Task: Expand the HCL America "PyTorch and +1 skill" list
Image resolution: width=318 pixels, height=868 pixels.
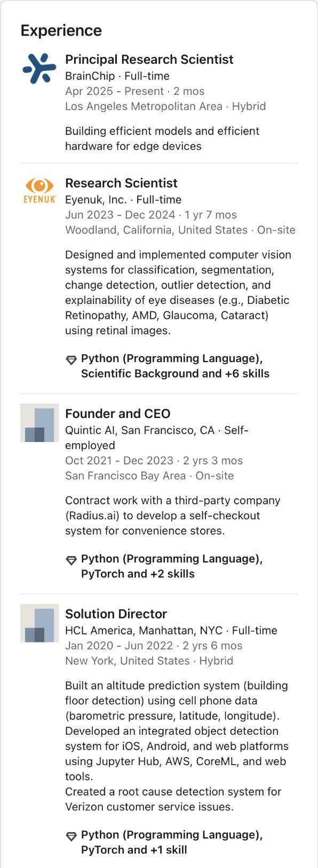Action: (x=172, y=842)
